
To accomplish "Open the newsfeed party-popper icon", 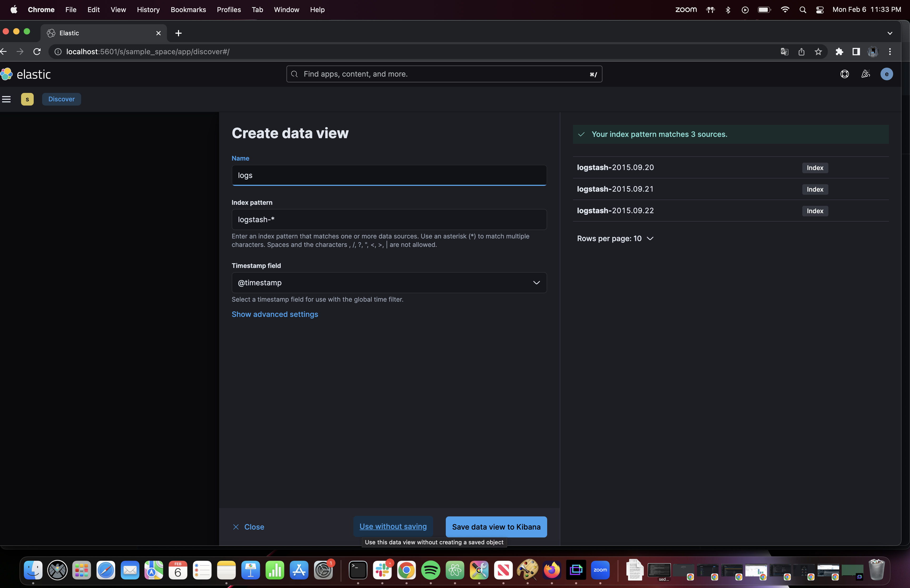I will tap(865, 74).
